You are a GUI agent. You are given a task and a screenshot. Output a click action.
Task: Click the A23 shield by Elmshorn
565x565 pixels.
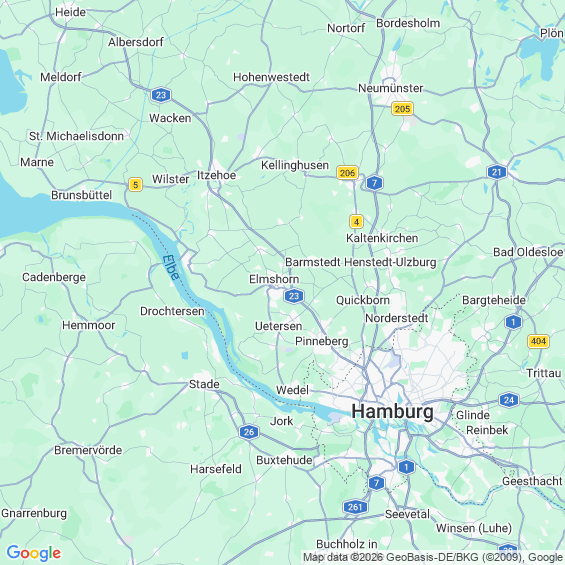coord(294,296)
